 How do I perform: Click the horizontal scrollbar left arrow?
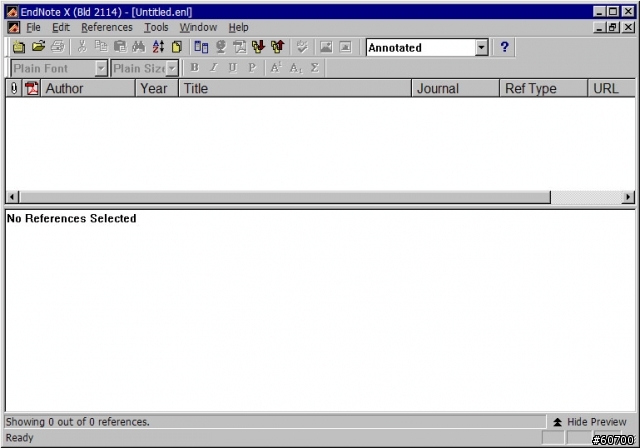tap(12, 197)
